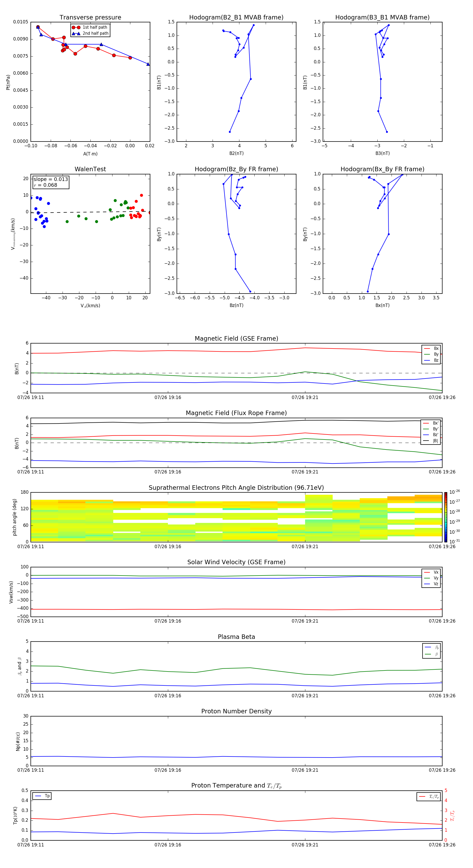This screenshot has width=473, height=868.
Task: Click the 'A(T·m)' x-axis label
Action: (x=90, y=154)
